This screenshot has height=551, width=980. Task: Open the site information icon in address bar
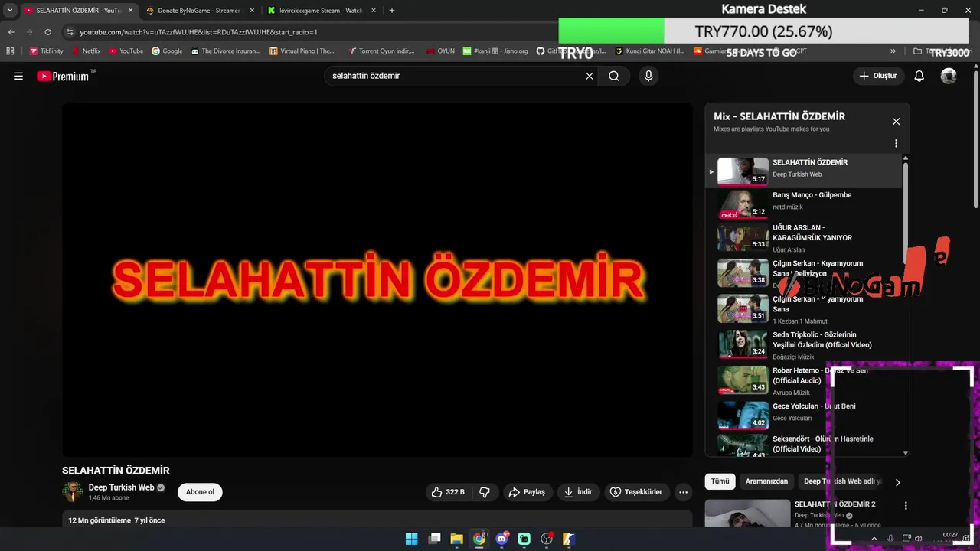click(x=70, y=32)
